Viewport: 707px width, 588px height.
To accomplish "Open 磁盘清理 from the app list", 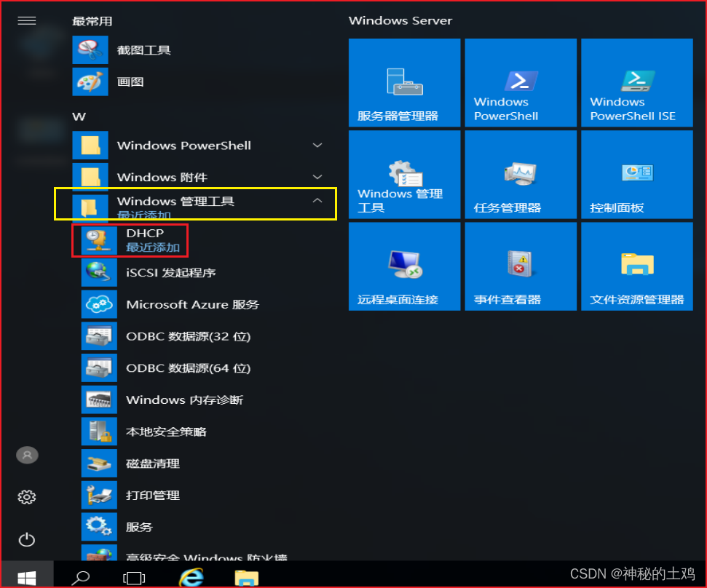I will coord(143,463).
